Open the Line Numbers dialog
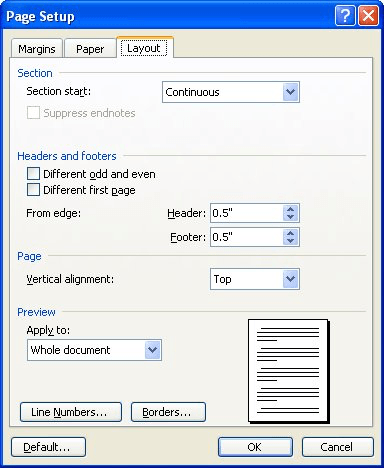The width and height of the screenshot is (384, 468). [71, 412]
